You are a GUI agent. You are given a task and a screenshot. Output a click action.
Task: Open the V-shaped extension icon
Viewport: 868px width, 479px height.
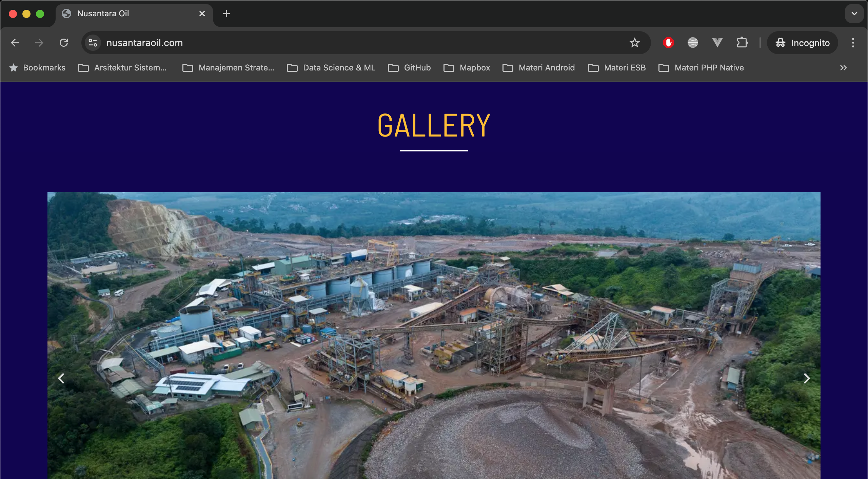[x=717, y=43]
